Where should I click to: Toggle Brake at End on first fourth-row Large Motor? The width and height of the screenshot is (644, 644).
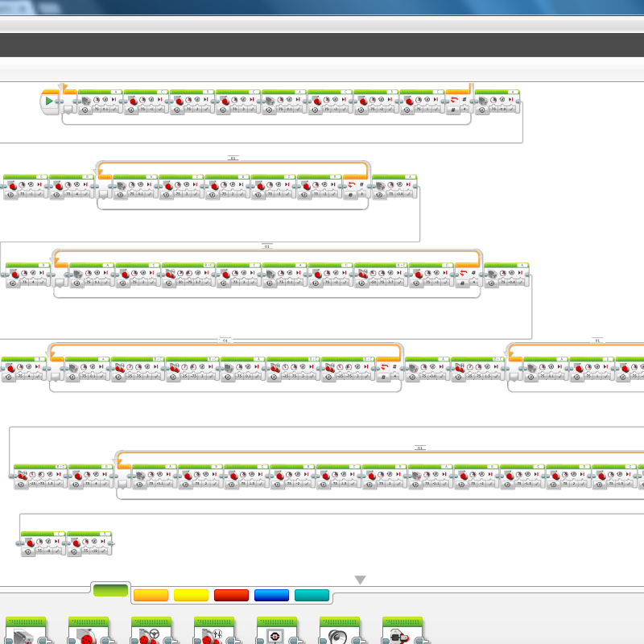(38, 376)
